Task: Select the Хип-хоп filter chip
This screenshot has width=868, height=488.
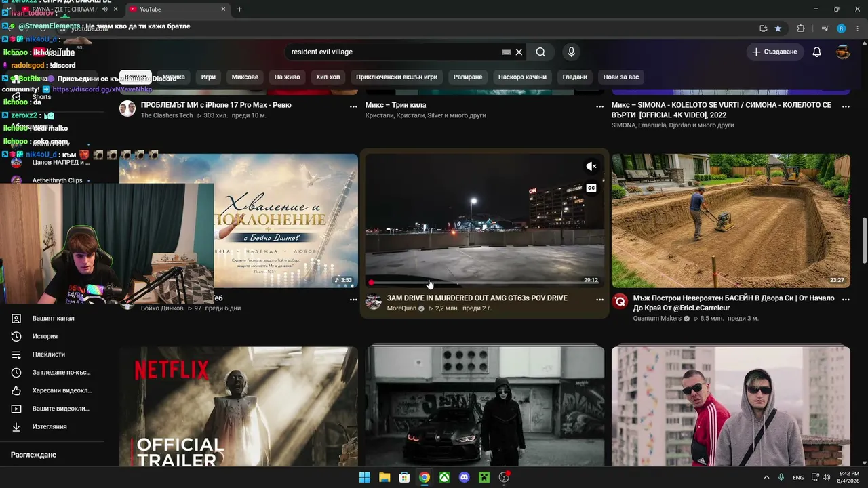Action: (x=328, y=77)
